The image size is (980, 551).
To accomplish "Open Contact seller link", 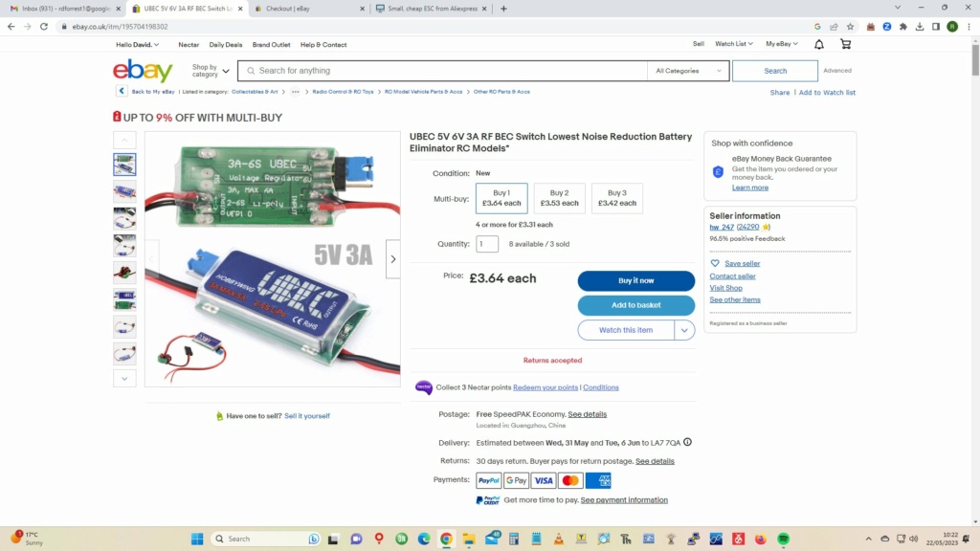I will click(732, 276).
